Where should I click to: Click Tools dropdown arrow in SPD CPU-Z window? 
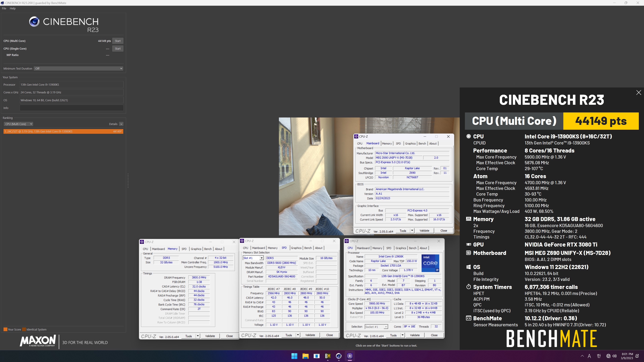click(298, 335)
